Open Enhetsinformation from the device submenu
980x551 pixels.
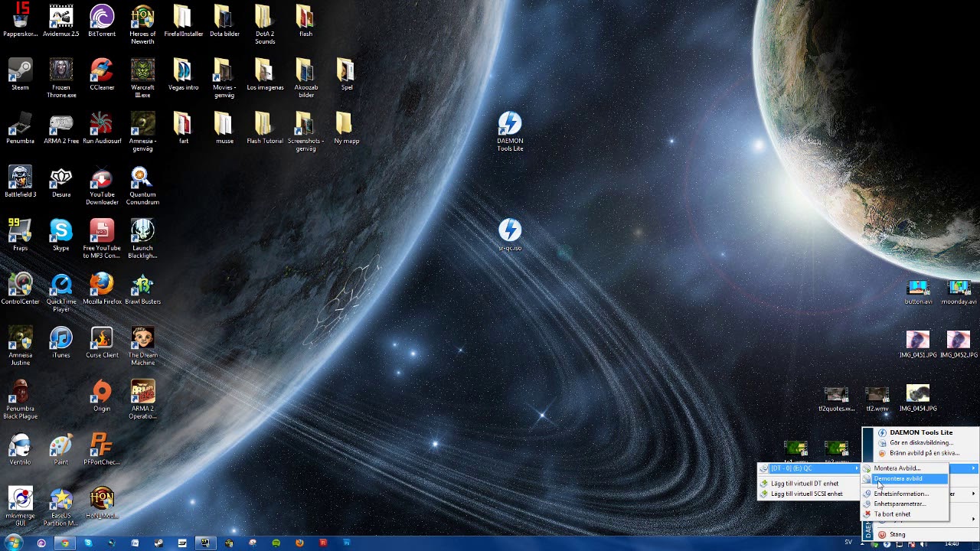(905, 494)
